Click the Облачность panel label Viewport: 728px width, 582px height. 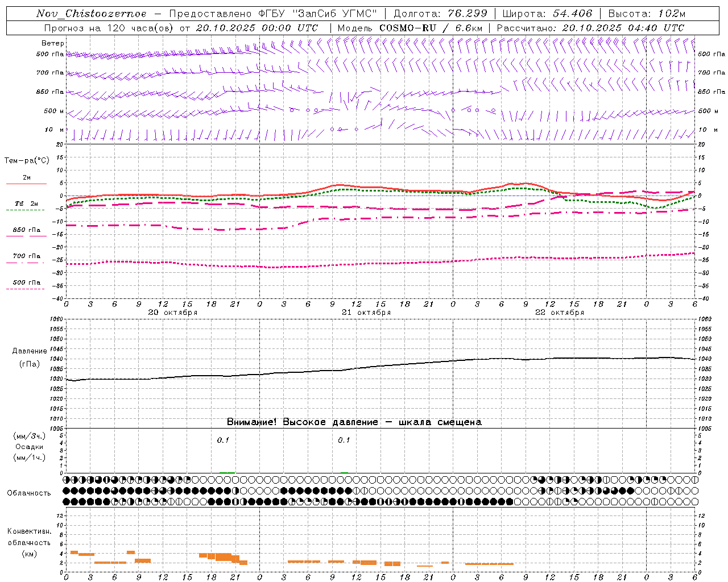pos(29,493)
